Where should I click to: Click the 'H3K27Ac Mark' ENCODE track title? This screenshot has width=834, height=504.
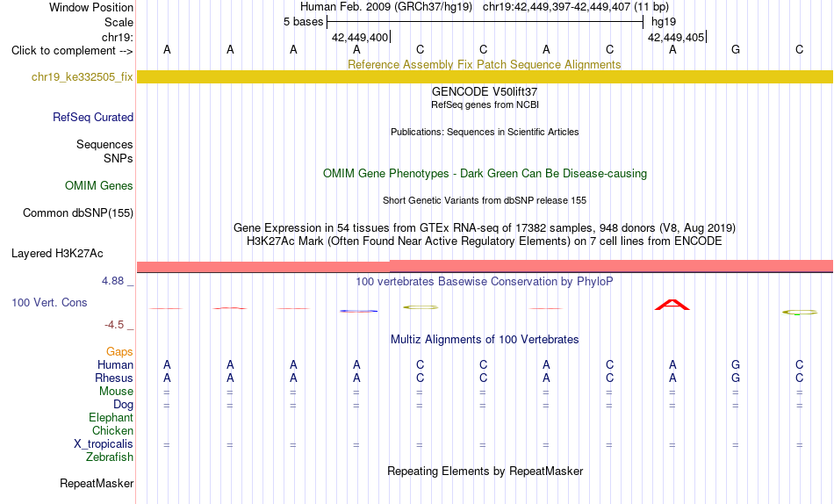pos(485,241)
